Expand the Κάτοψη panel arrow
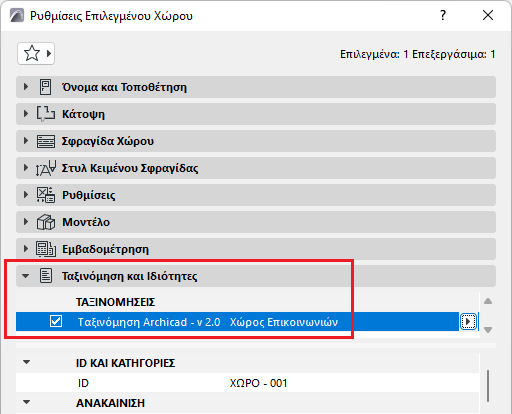The height and width of the screenshot is (414, 512). 26,114
